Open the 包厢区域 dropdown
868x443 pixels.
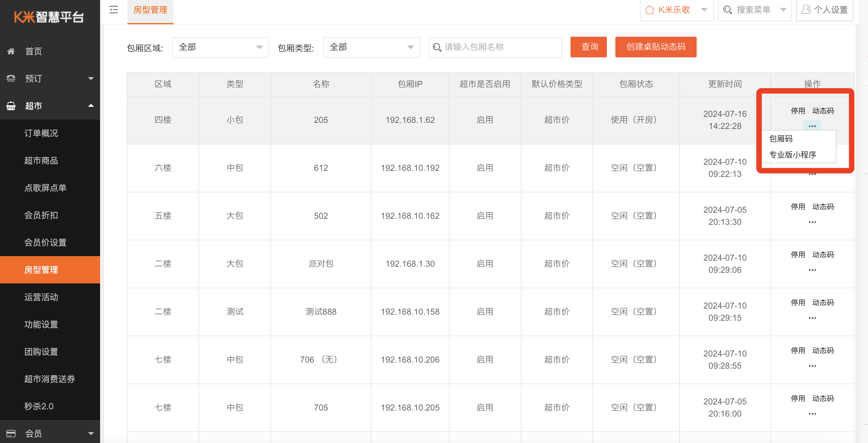pos(220,47)
